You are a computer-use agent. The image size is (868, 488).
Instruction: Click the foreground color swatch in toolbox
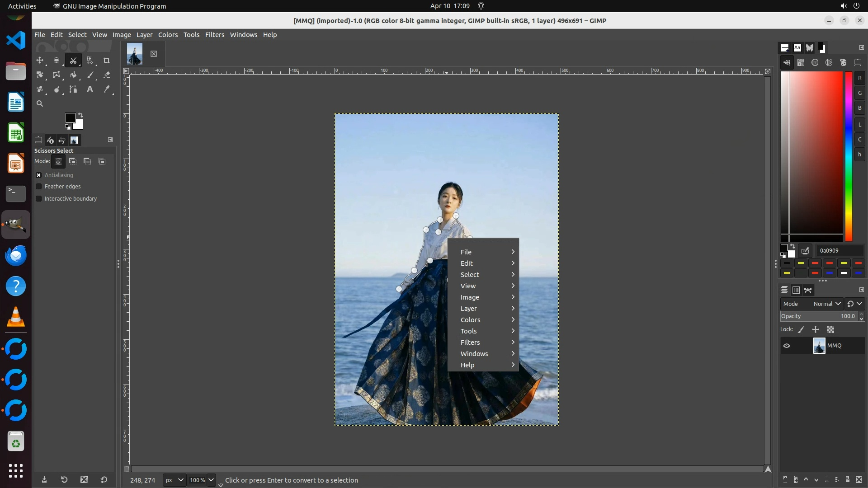coord(70,118)
